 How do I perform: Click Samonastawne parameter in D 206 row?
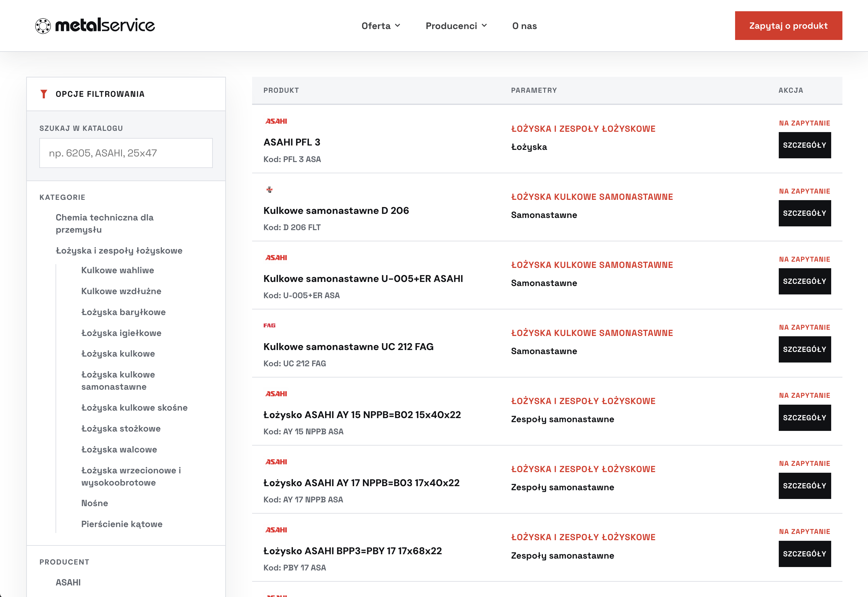tap(544, 215)
